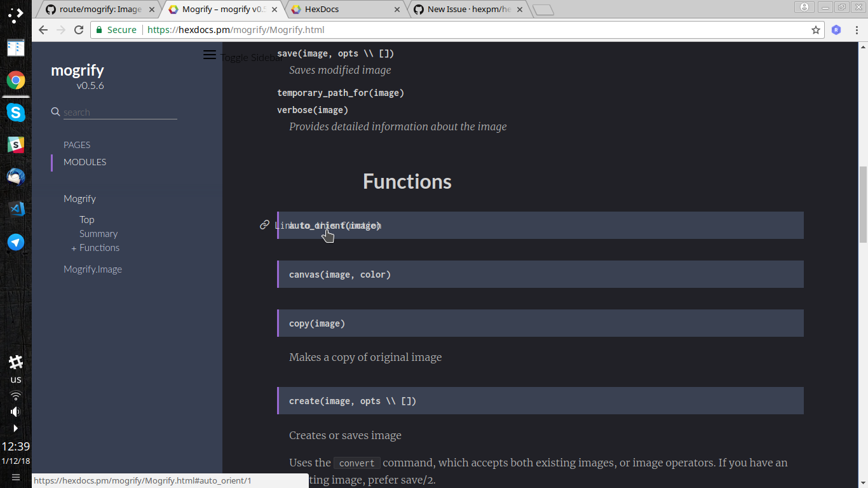The width and height of the screenshot is (868, 488).
Task: Open Thunderbird mail from the dock
Action: pos(16,177)
